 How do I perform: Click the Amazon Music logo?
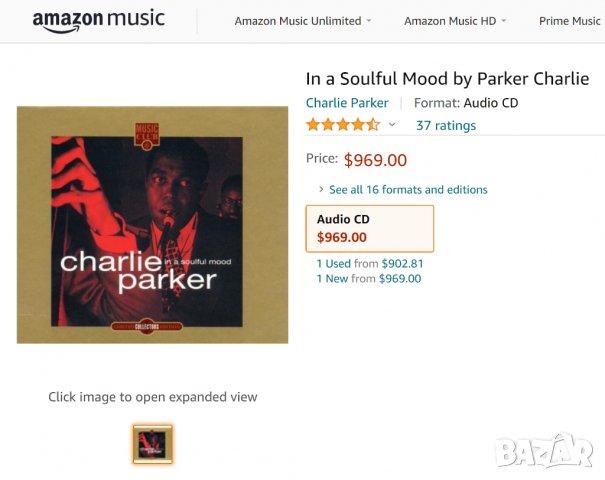pos(98,21)
